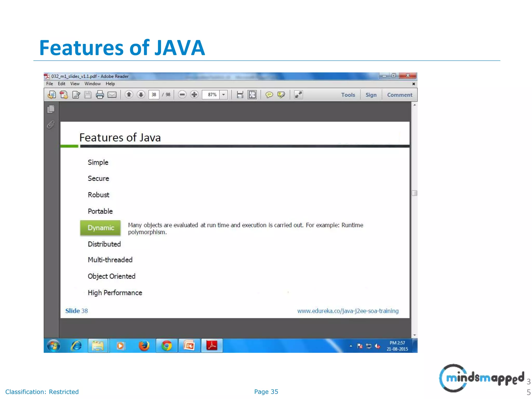532x399 pixels.
Task: Open Windows Explorer folder on taskbar
Action: pyautogui.click(x=98, y=346)
